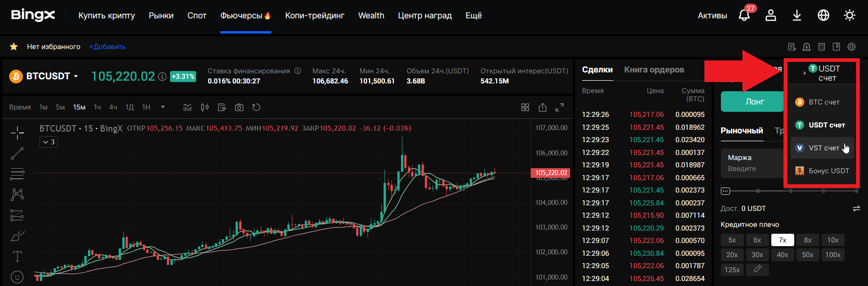Select the trend line drawing tool

pos(17,154)
